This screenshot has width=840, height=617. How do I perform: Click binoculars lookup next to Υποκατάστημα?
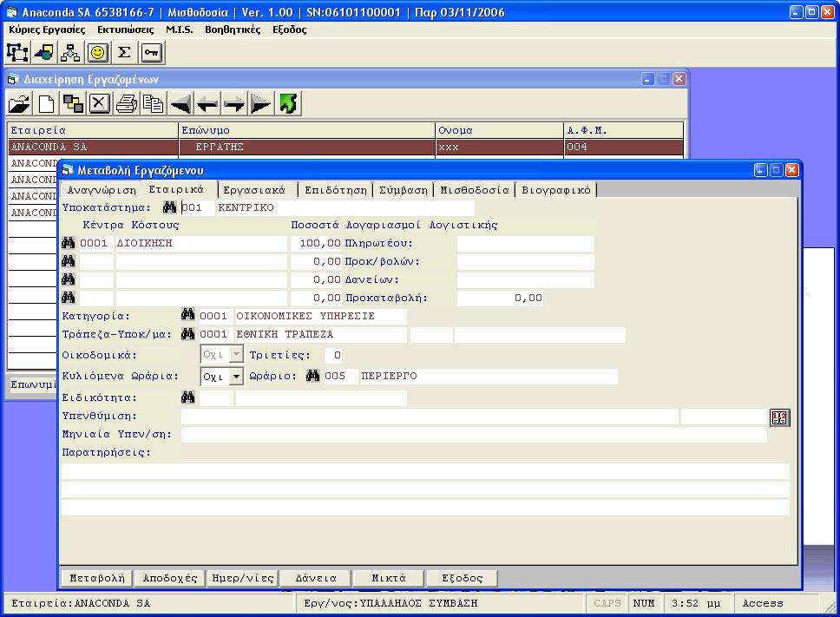tap(170, 208)
